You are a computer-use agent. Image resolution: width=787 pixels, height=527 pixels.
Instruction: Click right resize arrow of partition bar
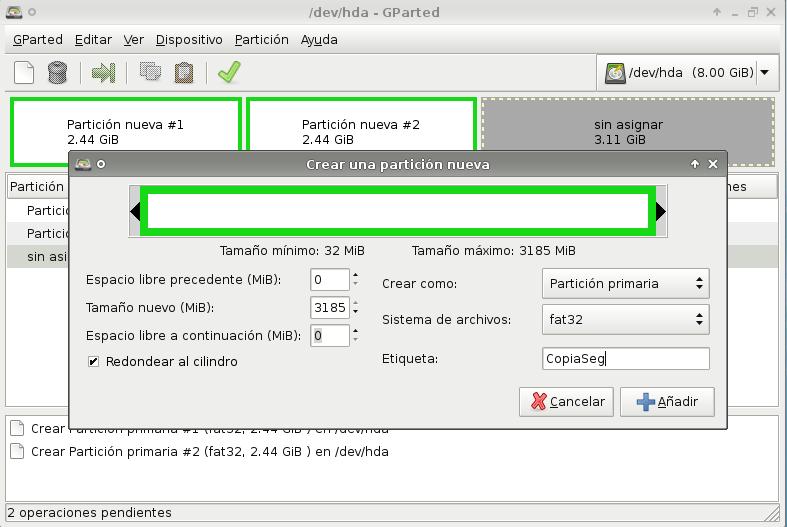[x=660, y=212]
